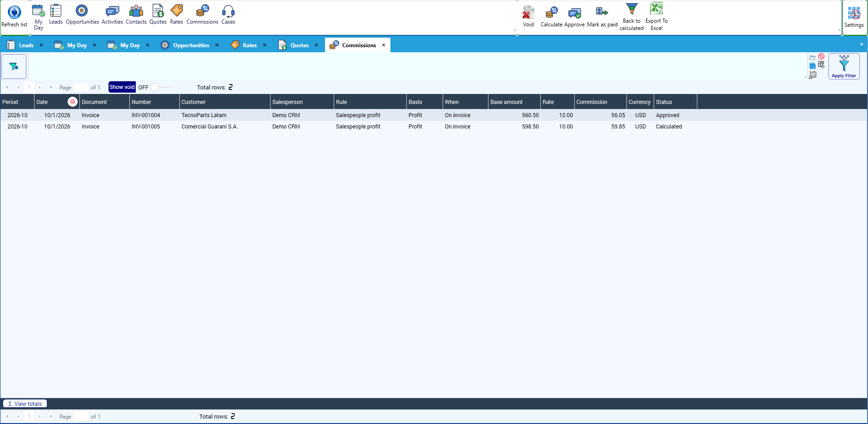This screenshot has height=424, width=868.
Task: Toggle the Show void switch
Action: tap(161, 87)
